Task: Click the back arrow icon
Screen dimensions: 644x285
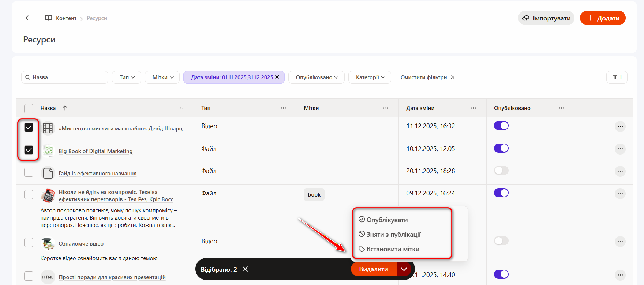Action: click(x=29, y=18)
